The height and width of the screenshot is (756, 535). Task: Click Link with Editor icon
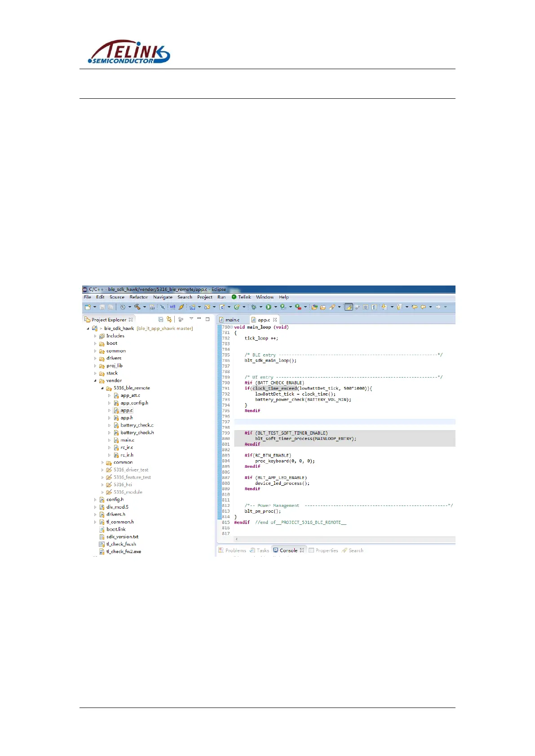169,320
